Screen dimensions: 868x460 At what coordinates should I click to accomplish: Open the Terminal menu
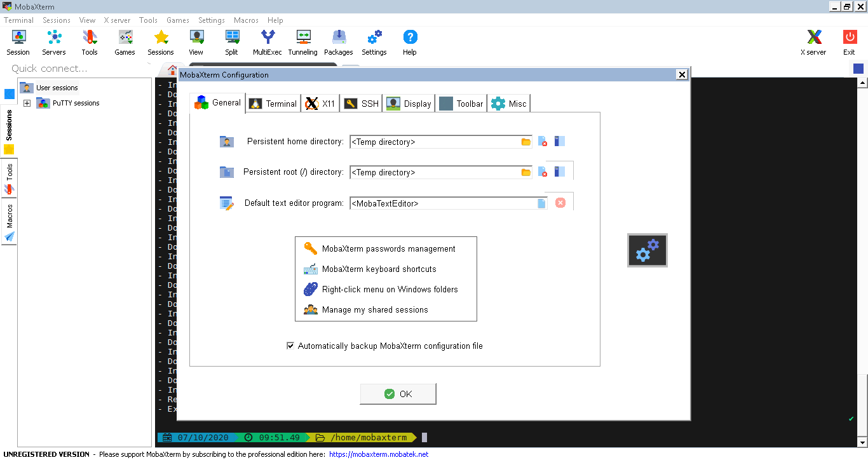(19, 20)
